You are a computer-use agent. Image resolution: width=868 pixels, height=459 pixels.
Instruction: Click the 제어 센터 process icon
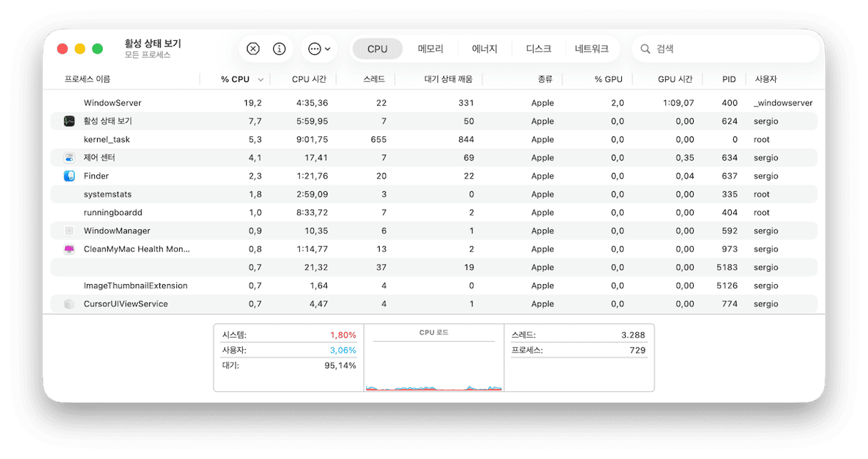click(69, 157)
